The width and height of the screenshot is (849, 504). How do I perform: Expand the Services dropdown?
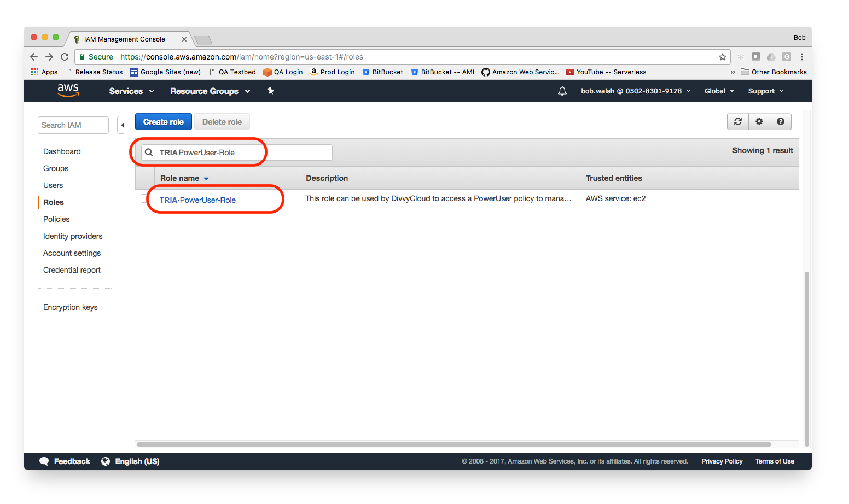point(132,91)
